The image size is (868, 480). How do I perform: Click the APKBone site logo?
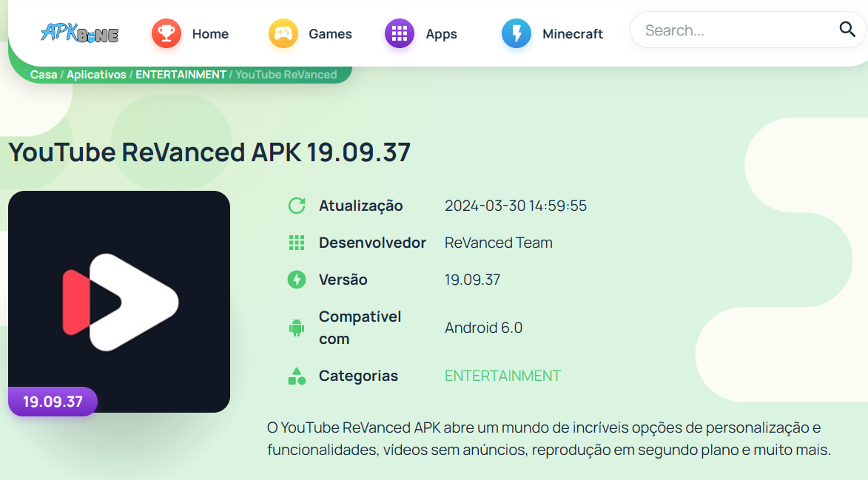[80, 33]
